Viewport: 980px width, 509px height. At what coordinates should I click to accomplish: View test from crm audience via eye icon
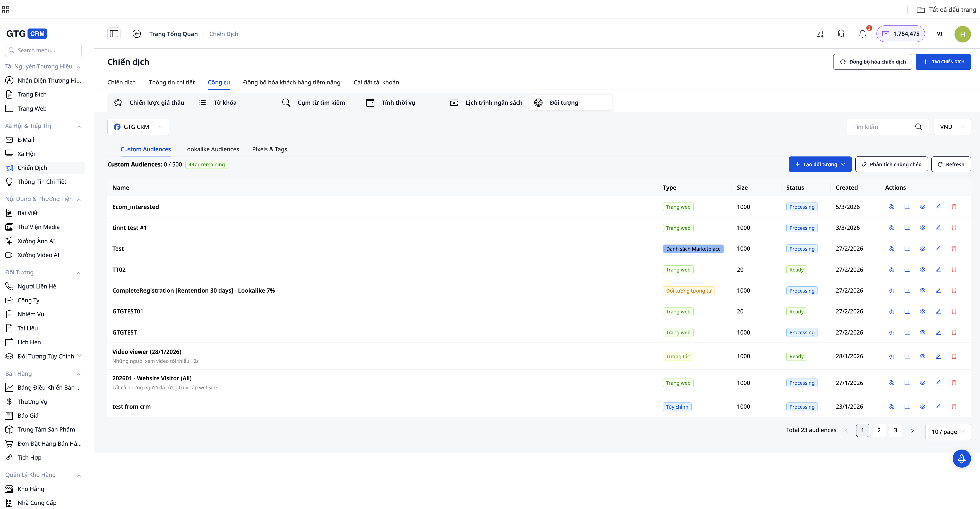tap(922, 407)
